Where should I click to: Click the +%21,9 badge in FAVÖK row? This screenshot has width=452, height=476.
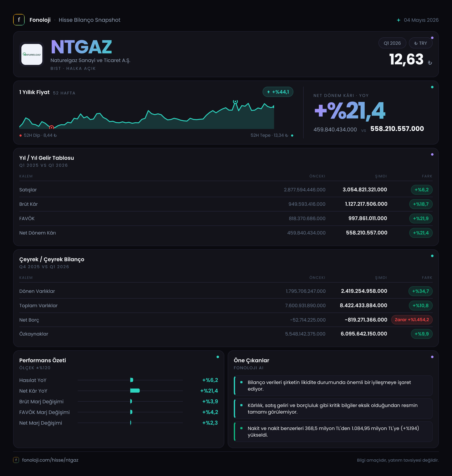pos(421,218)
